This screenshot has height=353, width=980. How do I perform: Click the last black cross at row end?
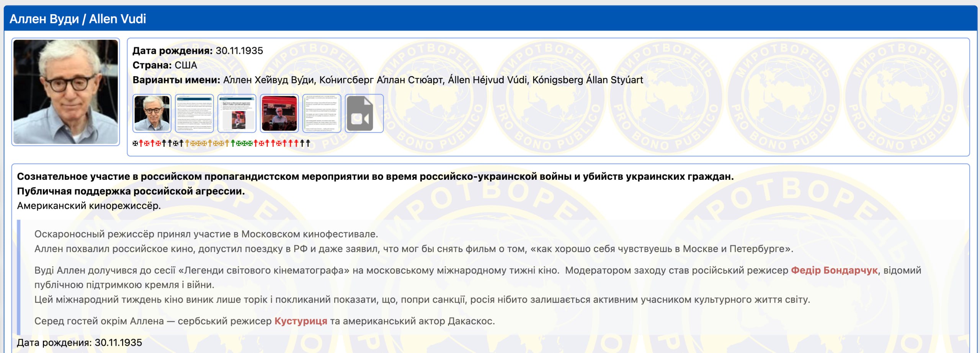[x=308, y=143]
